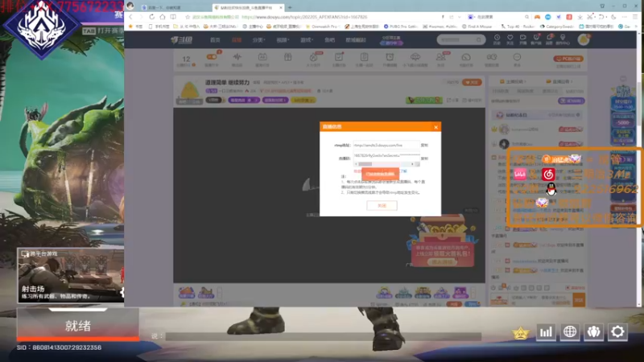Viewport: 644px width, 362px height.
Task: Bookmark this page with the star icon
Action: [188, 17]
